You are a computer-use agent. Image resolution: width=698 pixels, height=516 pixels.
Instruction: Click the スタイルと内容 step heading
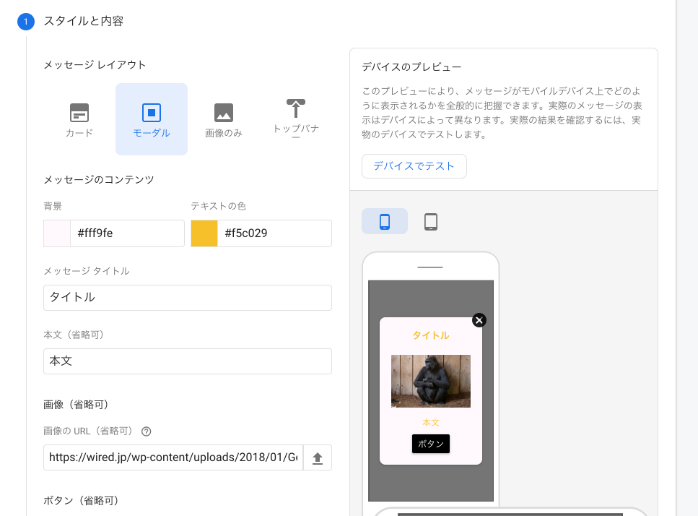coord(83,21)
